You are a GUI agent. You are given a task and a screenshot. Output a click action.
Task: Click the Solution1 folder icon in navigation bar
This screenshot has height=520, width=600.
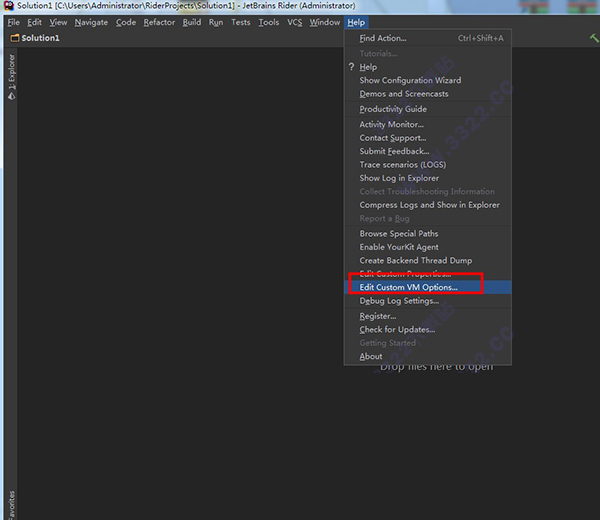[15, 38]
